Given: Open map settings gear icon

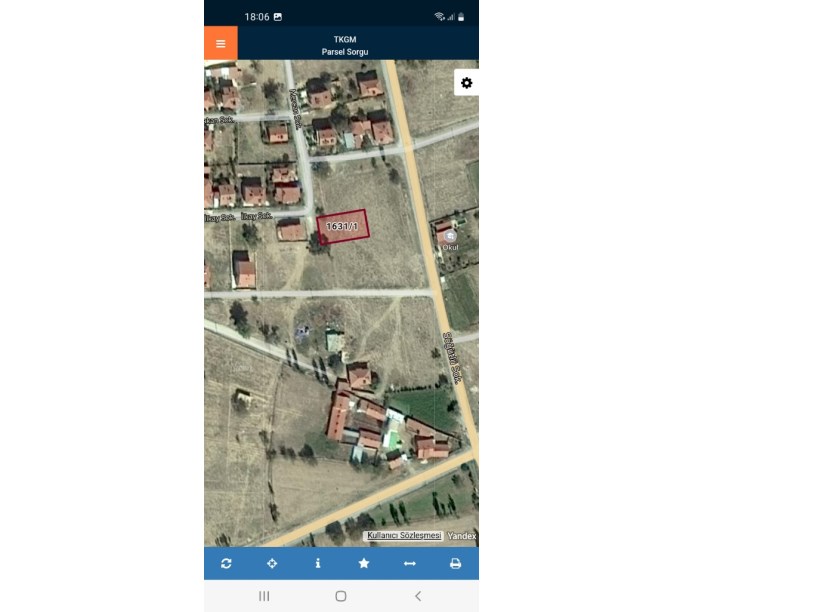Looking at the screenshot, I should pyautogui.click(x=466, y=83).
